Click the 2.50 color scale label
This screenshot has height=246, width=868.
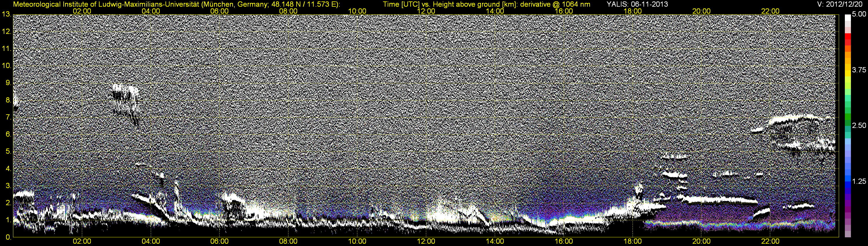(x=858, y=125)
